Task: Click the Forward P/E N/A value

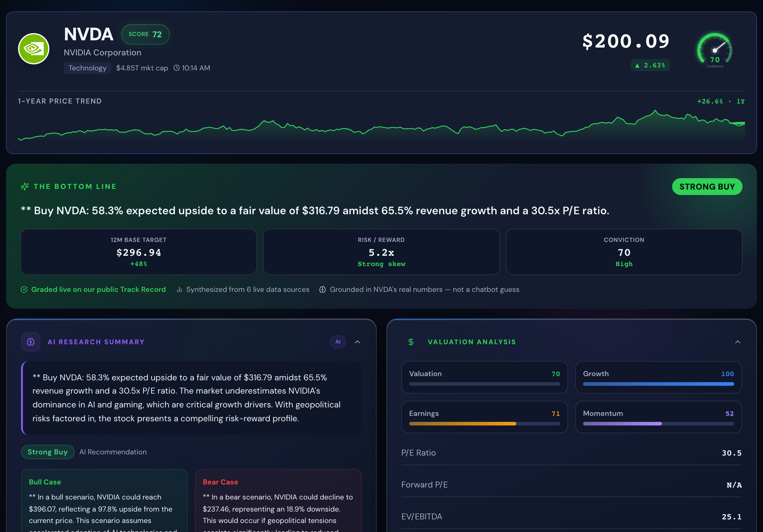Action: [x=734, y=485]
